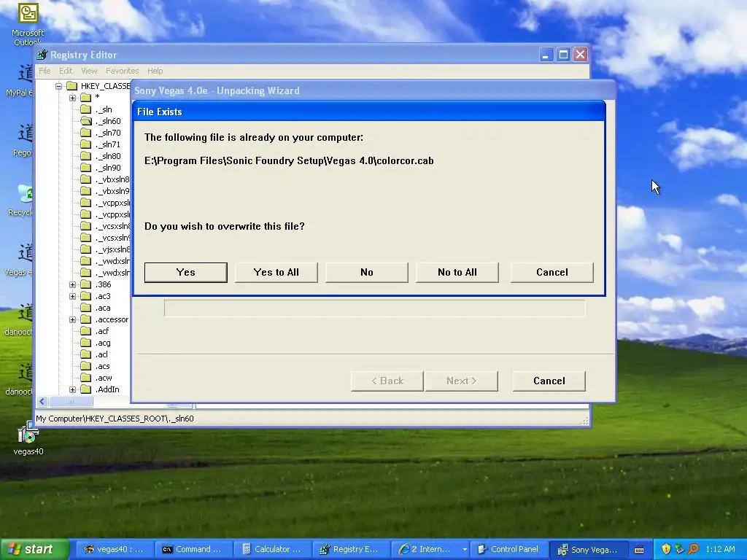747x560 pixels.
Task: Click the keyboard icon beside system tray
Action: tap(639, 550)
